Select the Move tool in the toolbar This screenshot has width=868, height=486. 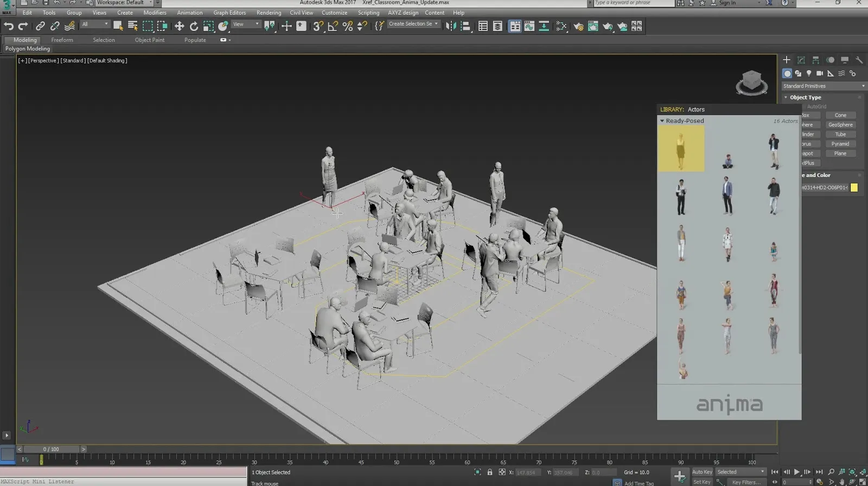click(179, 26)
